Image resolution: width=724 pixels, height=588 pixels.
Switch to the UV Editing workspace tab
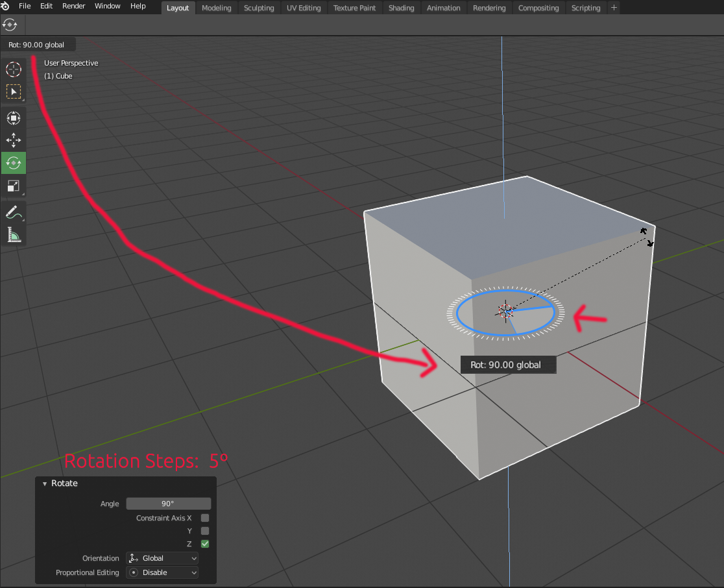tap(304, 8)
